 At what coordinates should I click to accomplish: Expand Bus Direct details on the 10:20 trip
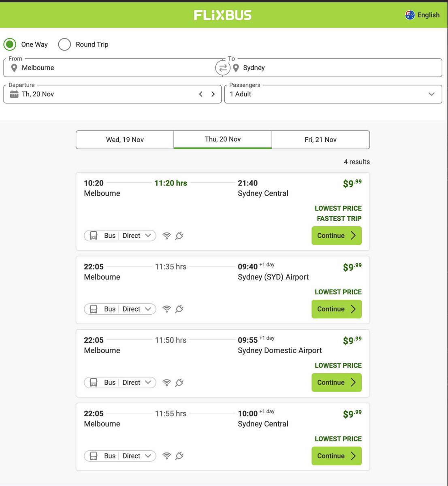point(120,236)
